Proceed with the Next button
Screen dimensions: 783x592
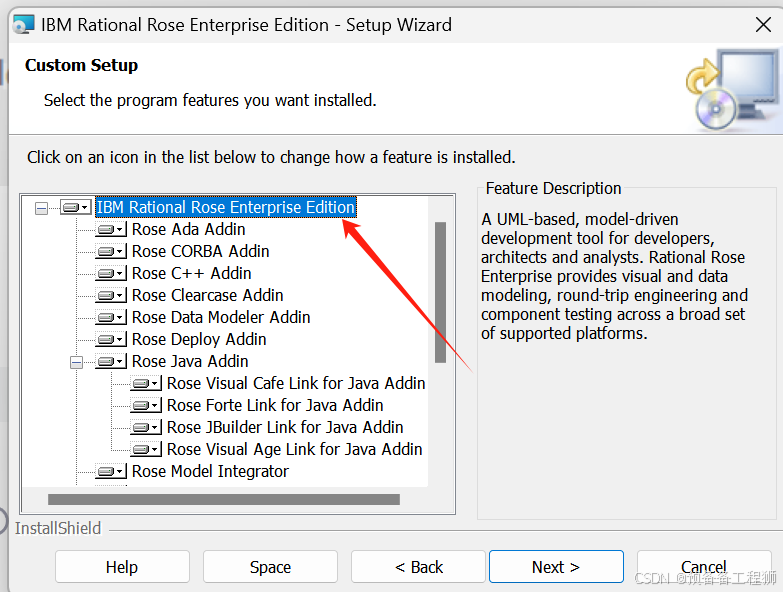556,567
